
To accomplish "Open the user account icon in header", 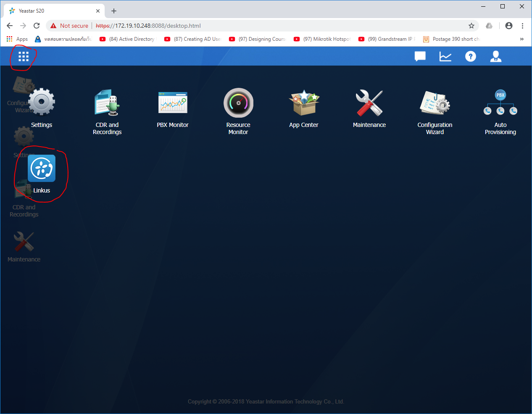I will pos(496,56).
